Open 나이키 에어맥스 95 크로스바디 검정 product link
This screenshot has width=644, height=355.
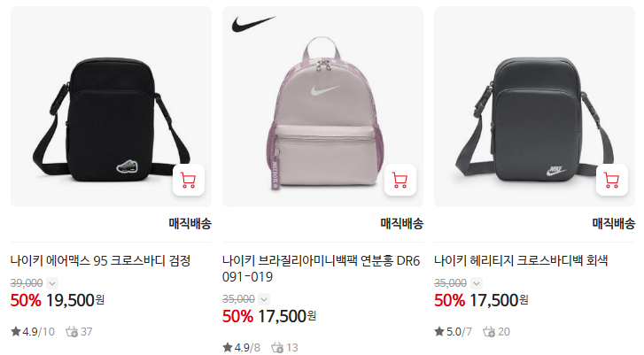coord(101,260)
